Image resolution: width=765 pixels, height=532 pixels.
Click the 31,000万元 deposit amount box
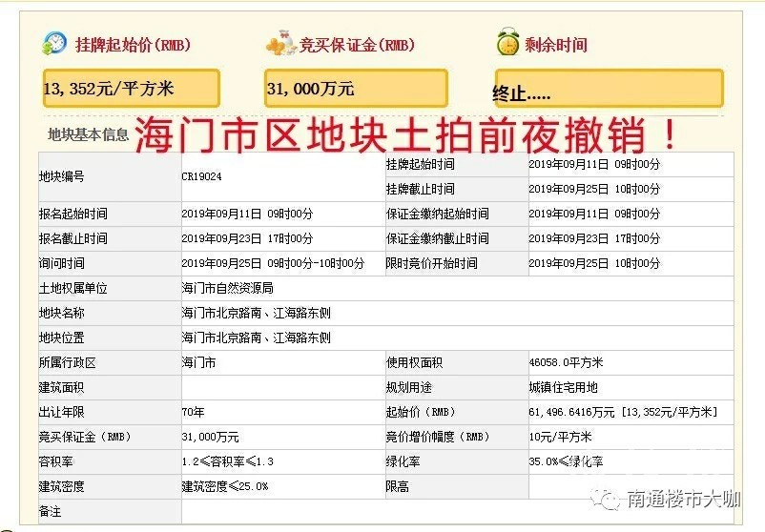[355, 89]
